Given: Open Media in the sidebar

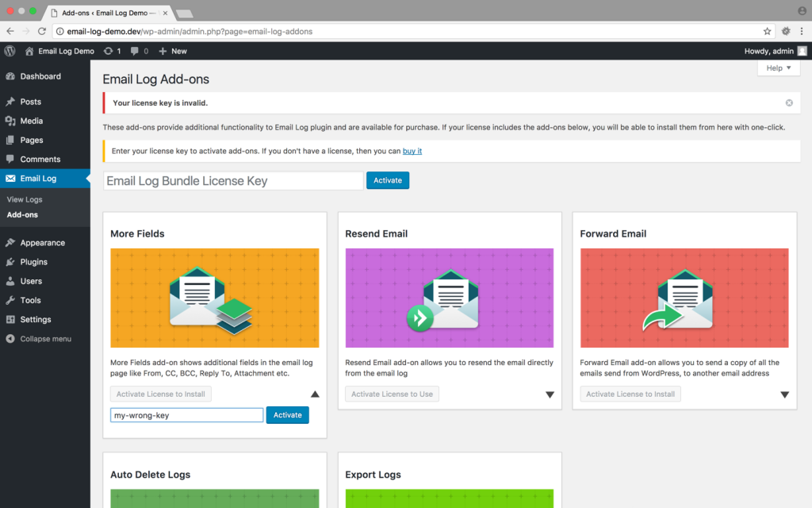Looking at the screenshot, I should tap(31, 121).
